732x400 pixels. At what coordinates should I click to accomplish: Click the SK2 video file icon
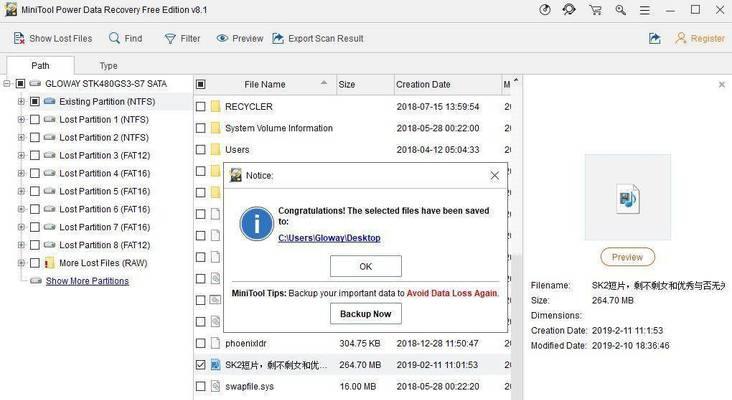[215, 365]
